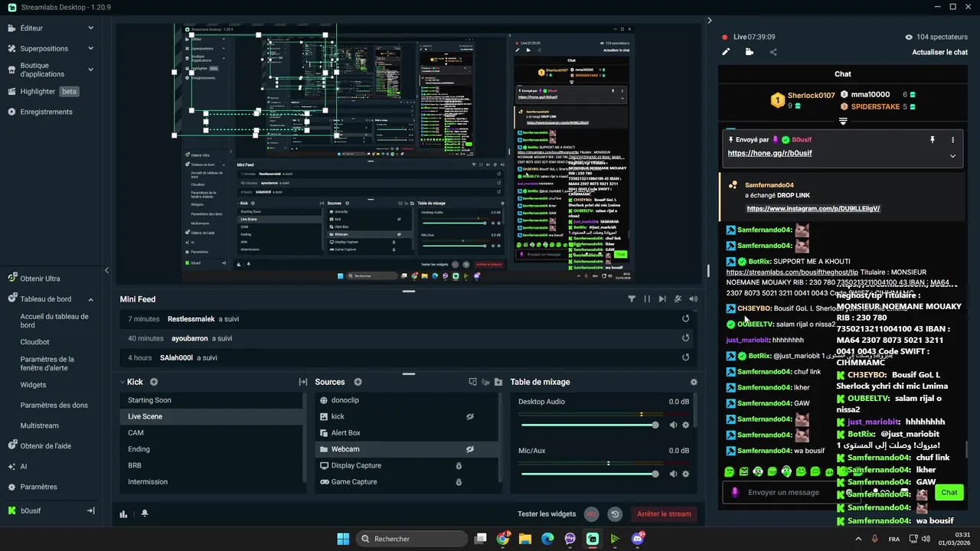Toggle lock on Game Capture source
Image resolution: width=980 pixels, height=551 pixels.
point(459,481)
